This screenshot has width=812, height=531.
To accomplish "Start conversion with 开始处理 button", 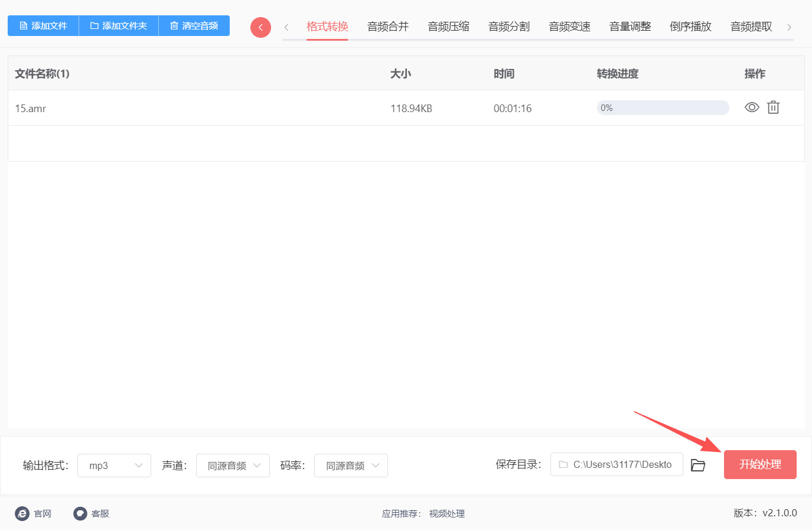I will [x=760, y=464].
